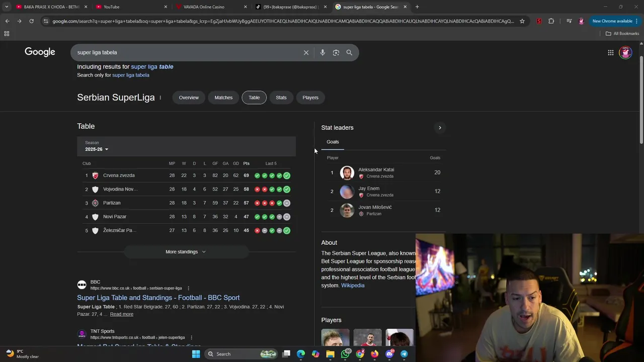Open Discord from the taskbar
The width and height of the screenshot is (644, 362).
389,354
